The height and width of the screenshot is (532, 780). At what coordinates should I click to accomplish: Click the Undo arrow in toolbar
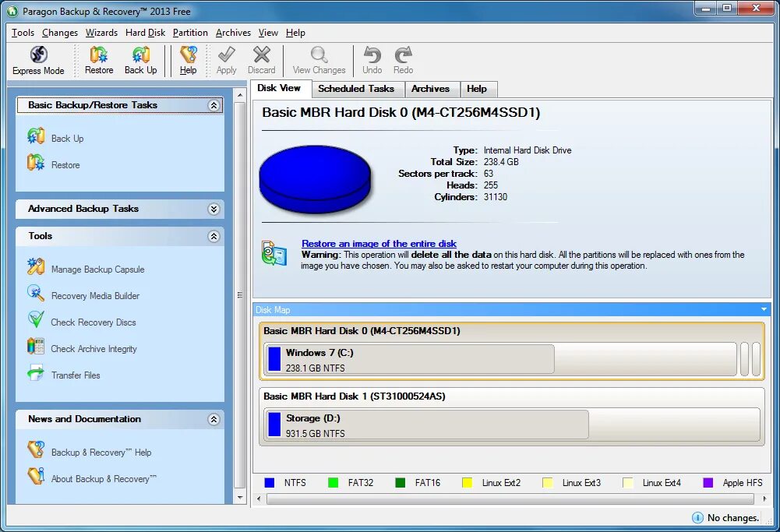click(372, 61)
